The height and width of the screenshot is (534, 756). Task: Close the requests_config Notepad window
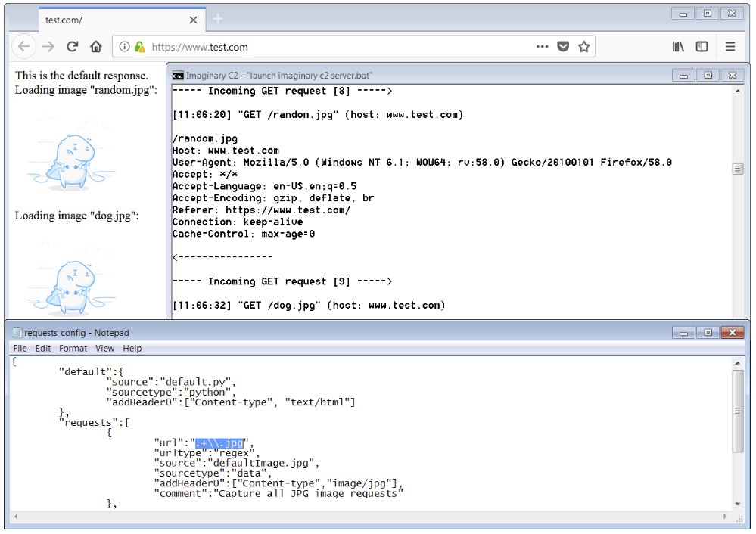click(x=733, y=333)
